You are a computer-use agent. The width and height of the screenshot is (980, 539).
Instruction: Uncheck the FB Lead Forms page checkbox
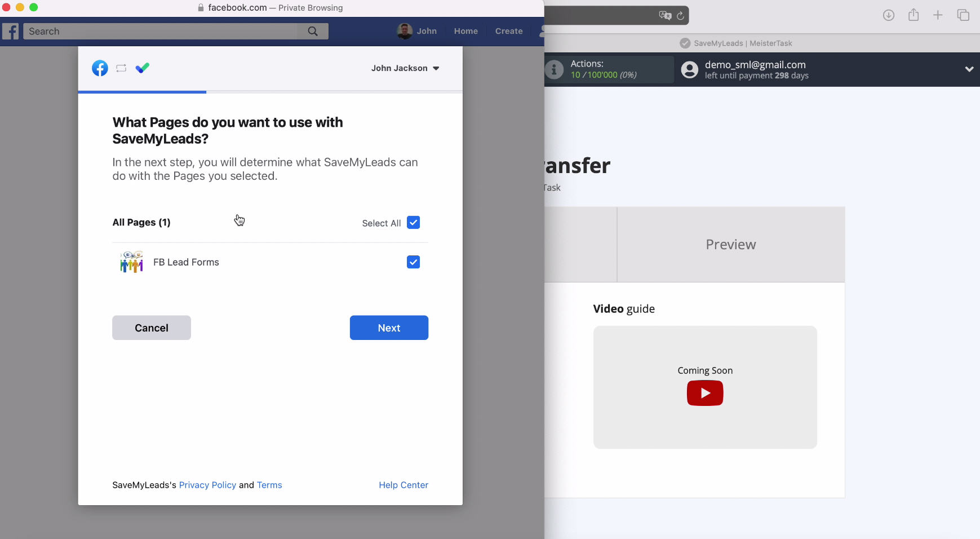413,262
